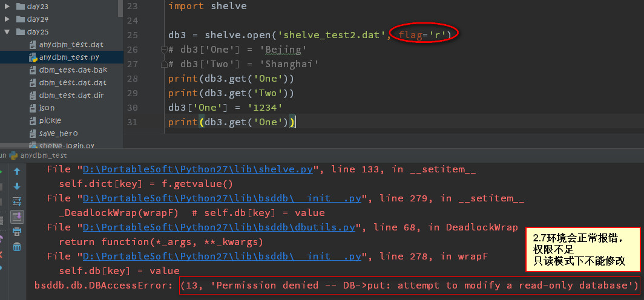
Task: Click the project tree vertical scrollbar
Action: pos(120,8)
